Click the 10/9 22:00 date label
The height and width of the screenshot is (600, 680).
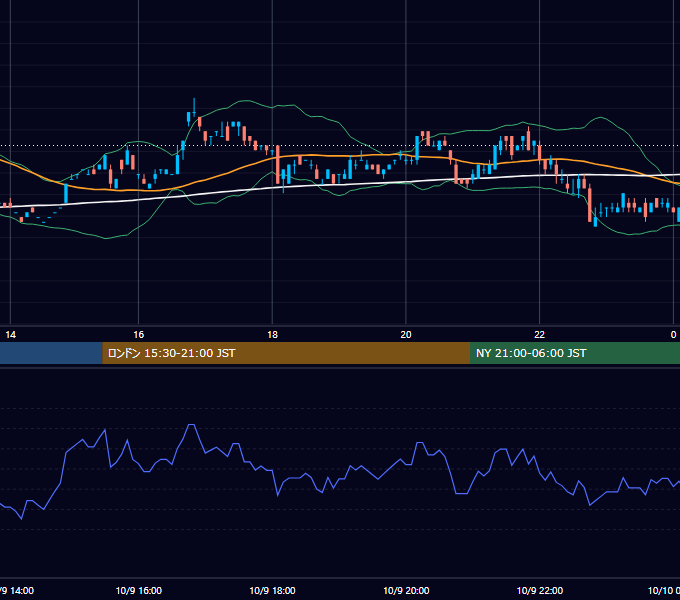(540, 590)
